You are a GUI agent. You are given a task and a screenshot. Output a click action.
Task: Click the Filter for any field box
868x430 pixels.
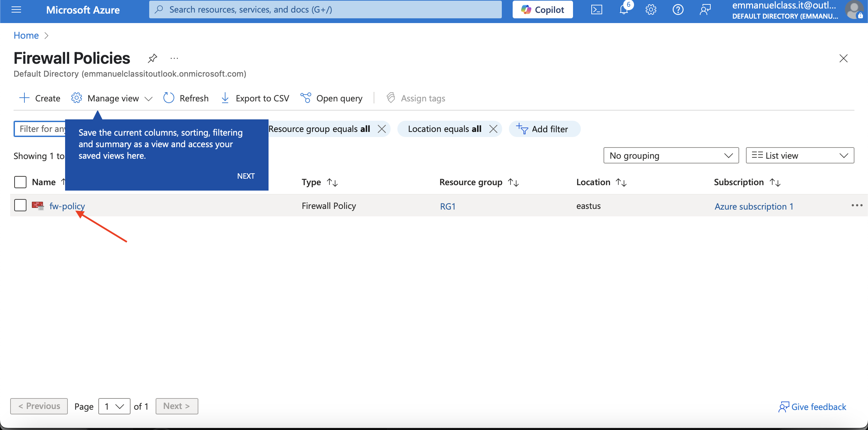pyautogui.click(x=40, y=129)
